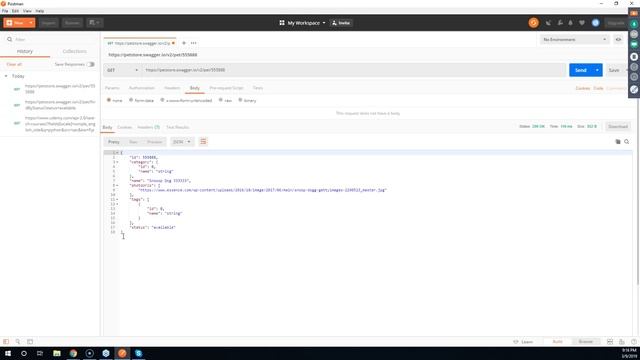Image resolution: width=640 pixels, height=360 pixels.
Task: Click the Save button
Action: click(614, 70)
